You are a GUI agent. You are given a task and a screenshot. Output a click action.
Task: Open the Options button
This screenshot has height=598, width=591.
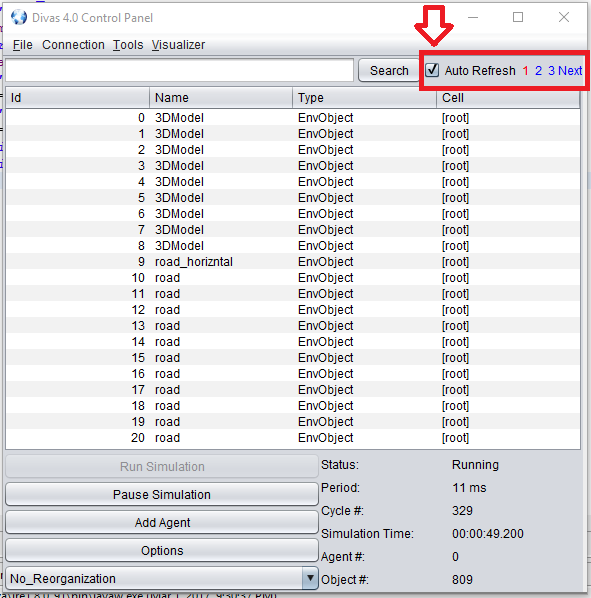click(x=162, y=550)
